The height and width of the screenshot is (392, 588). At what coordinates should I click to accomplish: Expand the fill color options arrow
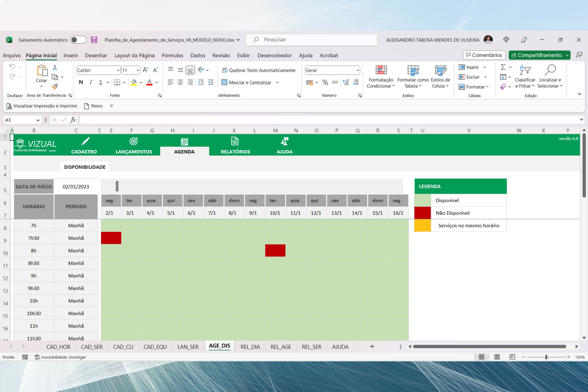(x=141, y=82)
